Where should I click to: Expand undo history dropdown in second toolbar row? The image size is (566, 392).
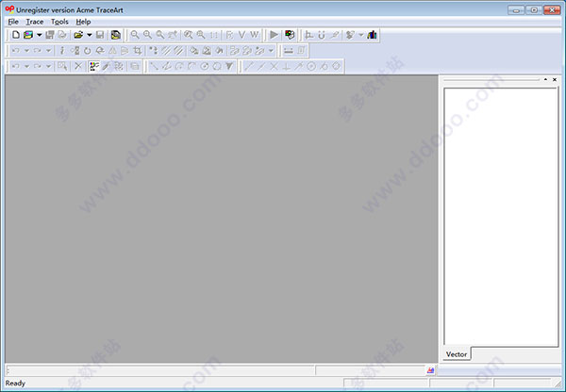(26, 51)
